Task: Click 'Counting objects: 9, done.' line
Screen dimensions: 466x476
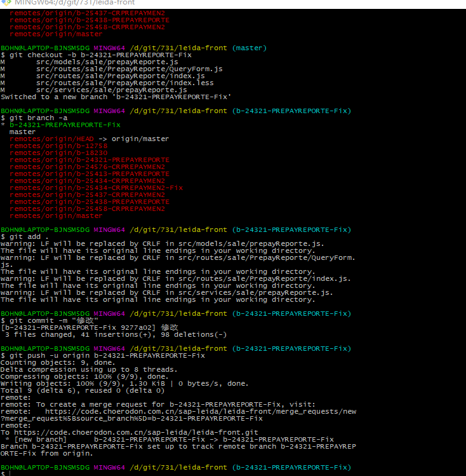Action: pyautogui.click(x=58, y=362)
